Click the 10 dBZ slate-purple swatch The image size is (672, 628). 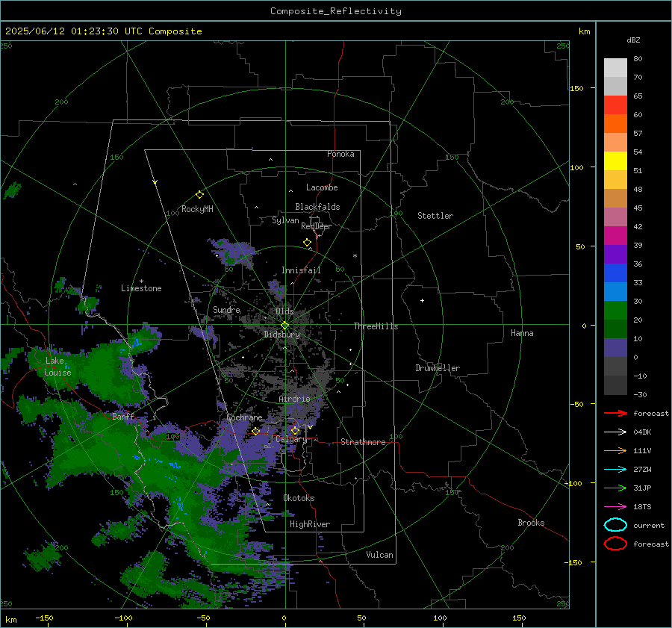[615, 348]
